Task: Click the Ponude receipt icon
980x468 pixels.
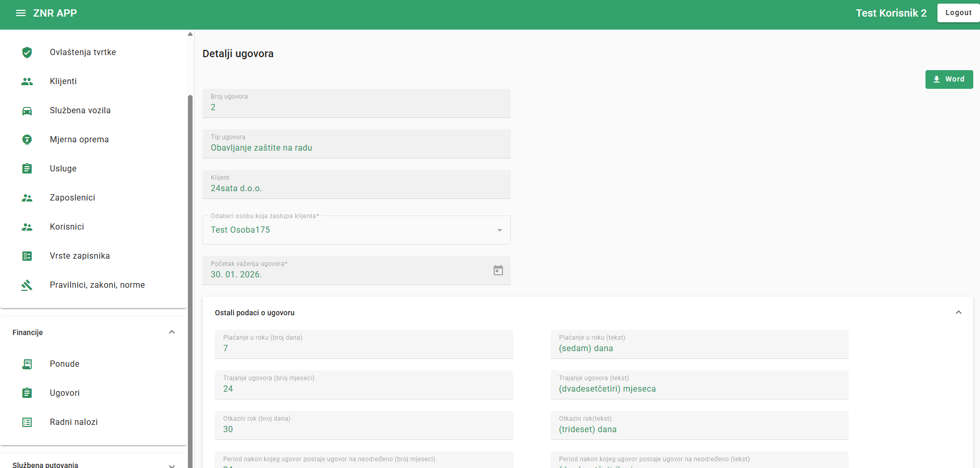Action: tap(27, 364)
